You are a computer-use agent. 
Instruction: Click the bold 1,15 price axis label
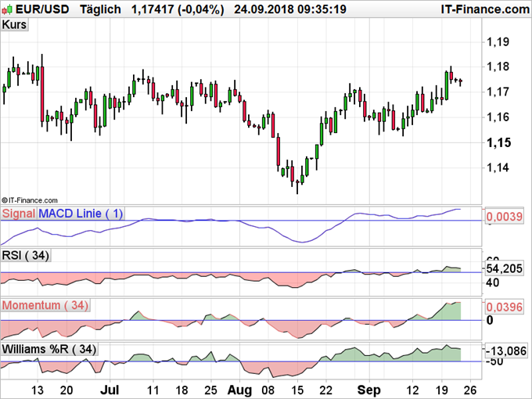click(x=498, y=143)
